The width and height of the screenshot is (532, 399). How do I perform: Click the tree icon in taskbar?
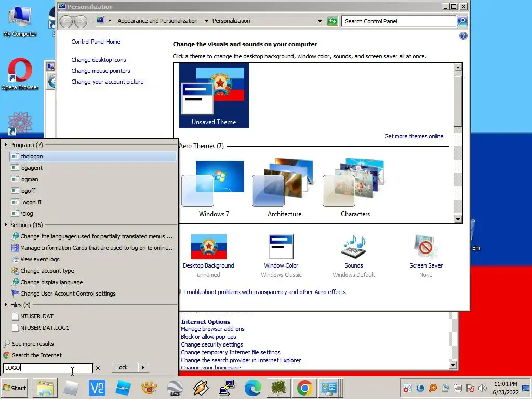pyautogui.click(x=278, y=388)
